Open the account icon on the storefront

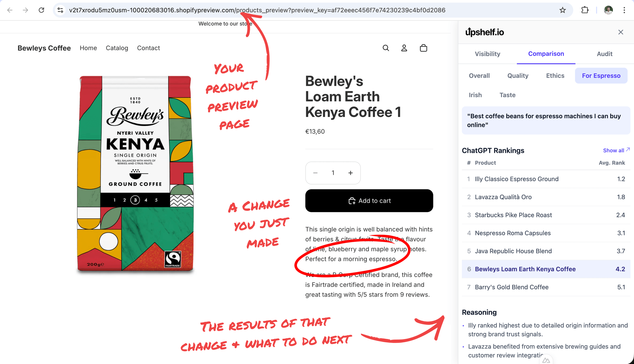coord(404,48)
